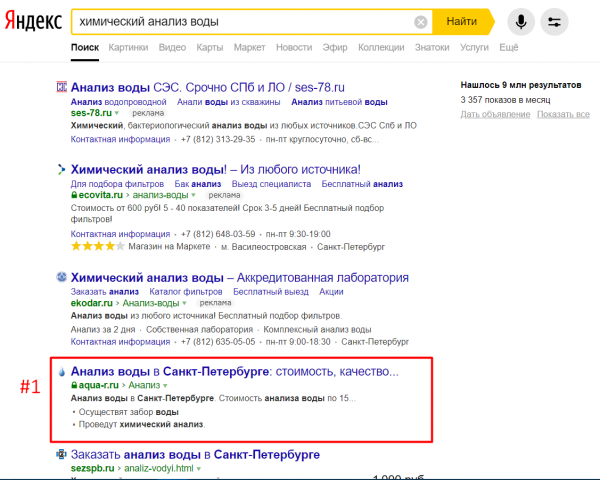
Task: Click 3 357 показов в месяц text
Action: point(505,100)
